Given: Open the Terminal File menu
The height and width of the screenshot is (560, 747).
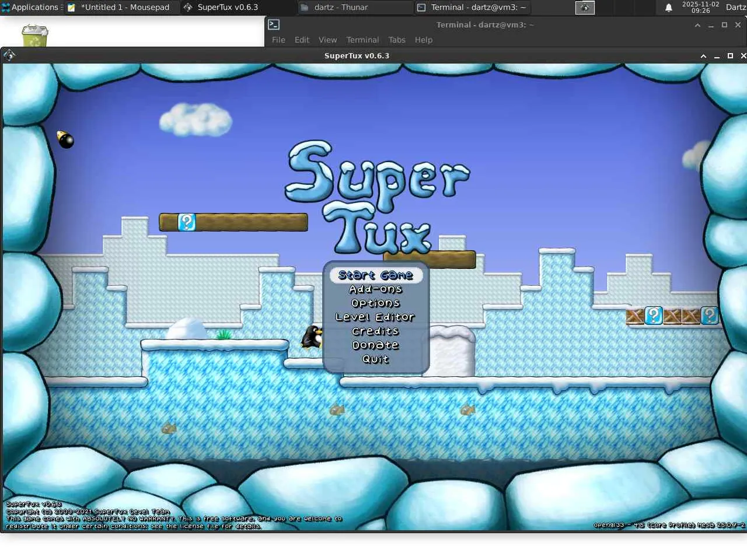Looking at the screenshot, I should pyautogui.click(x=278, y=40).
